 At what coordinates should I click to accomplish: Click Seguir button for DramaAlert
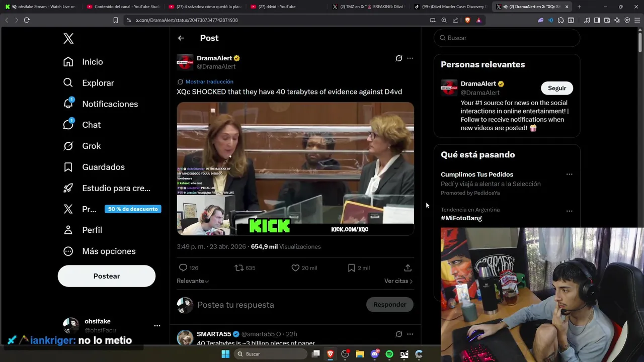point(557,88)
